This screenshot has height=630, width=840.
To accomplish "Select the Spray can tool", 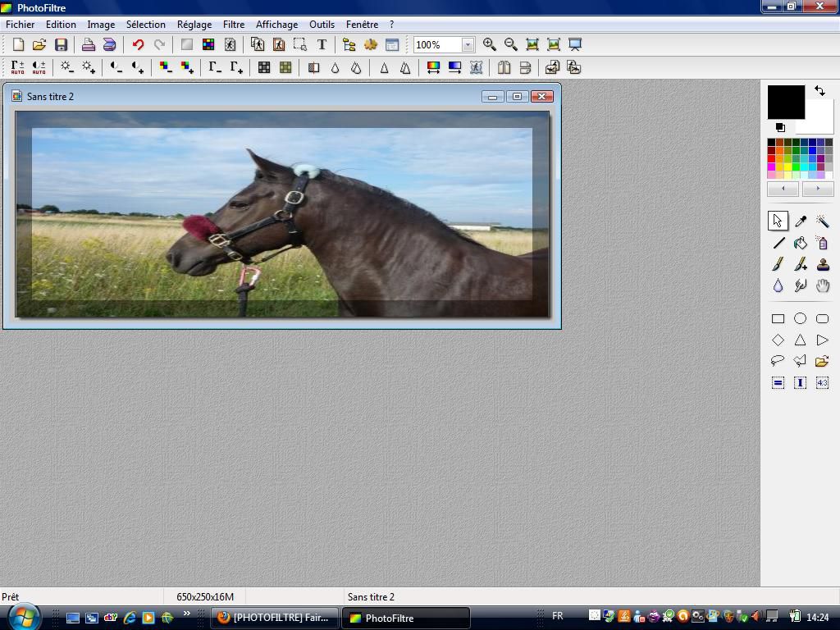I will click(822, 243).
